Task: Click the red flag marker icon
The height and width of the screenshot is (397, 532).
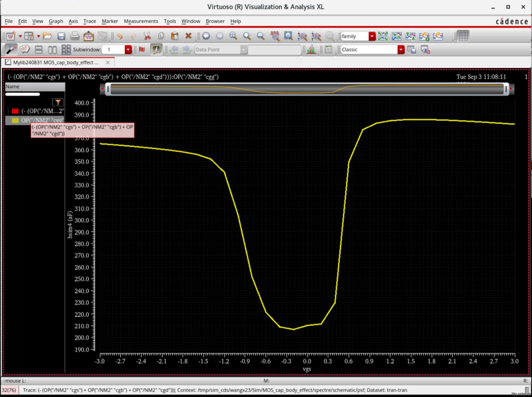Action: pos(142,49)
